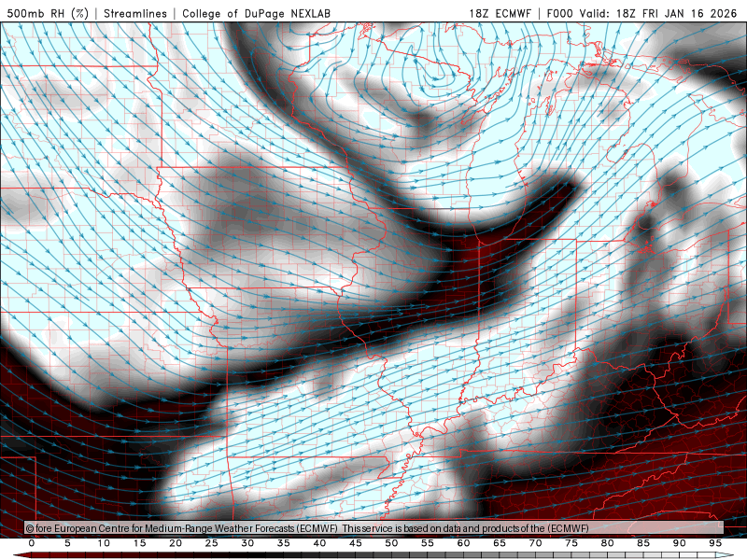Screen dimensions: 747x560
Task: Click the "95" label on the RH scale
Action: click(x=715, y=543)
